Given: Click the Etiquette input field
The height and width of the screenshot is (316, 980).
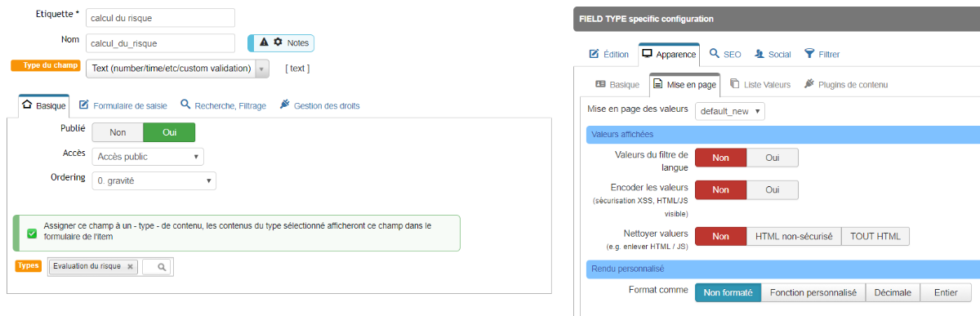Looking at the screenshot, I should click(x=160, y=18).
